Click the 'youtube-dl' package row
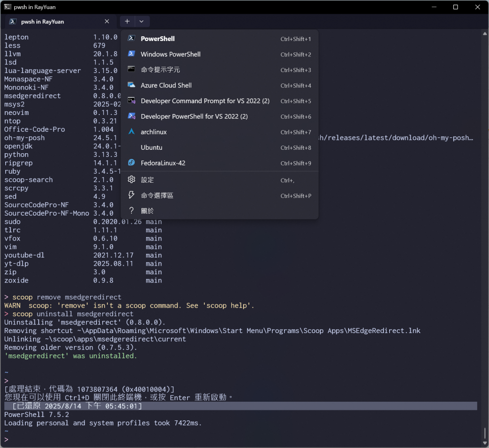The width and height of the screenshot is (489, 448). (x=83, y=255)
